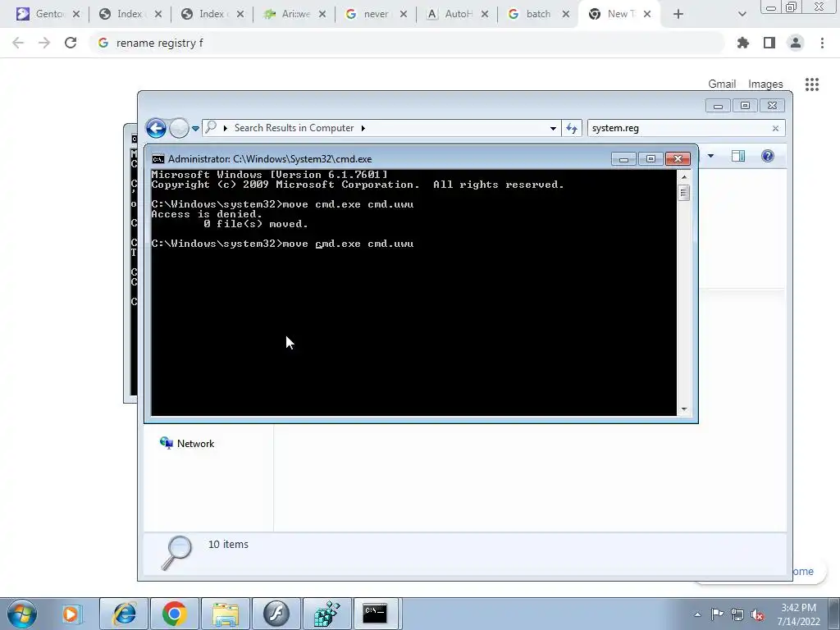Click muted volume tray icon

tap(757, 614)
